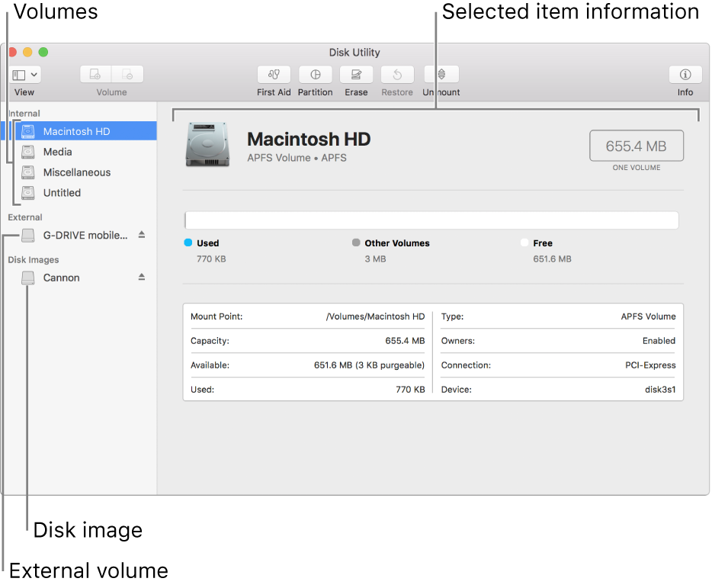Screen dimensions: 712x588
Task: Unmount the selected volume
Action: 441,75
